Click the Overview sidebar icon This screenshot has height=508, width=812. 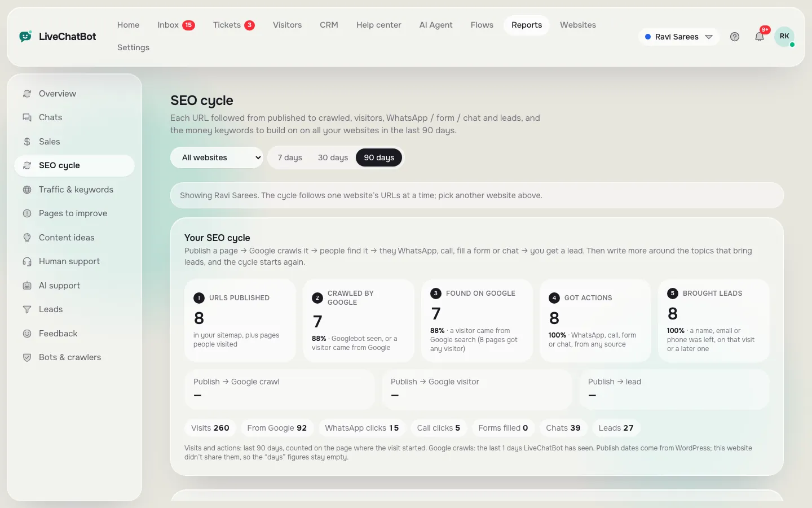pos(27,94)
